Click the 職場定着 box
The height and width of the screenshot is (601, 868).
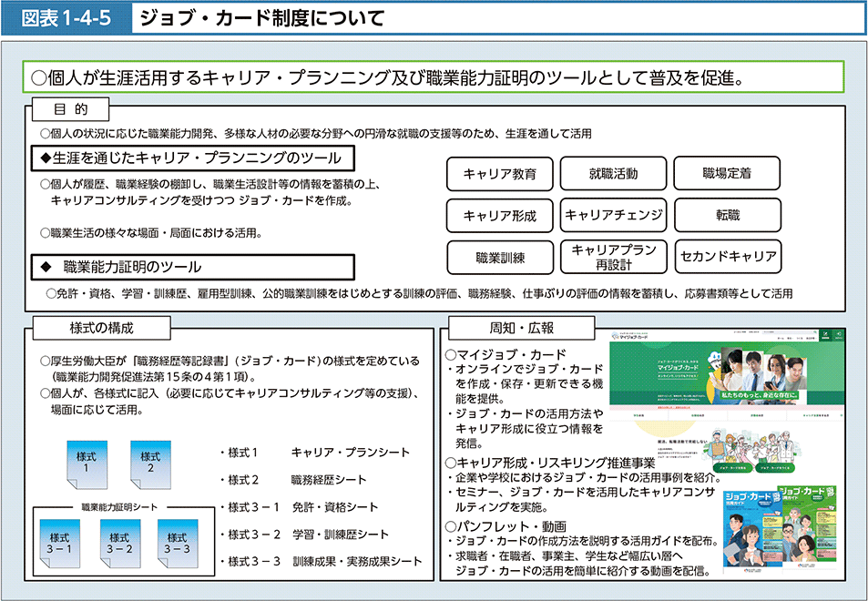point(727,173)
